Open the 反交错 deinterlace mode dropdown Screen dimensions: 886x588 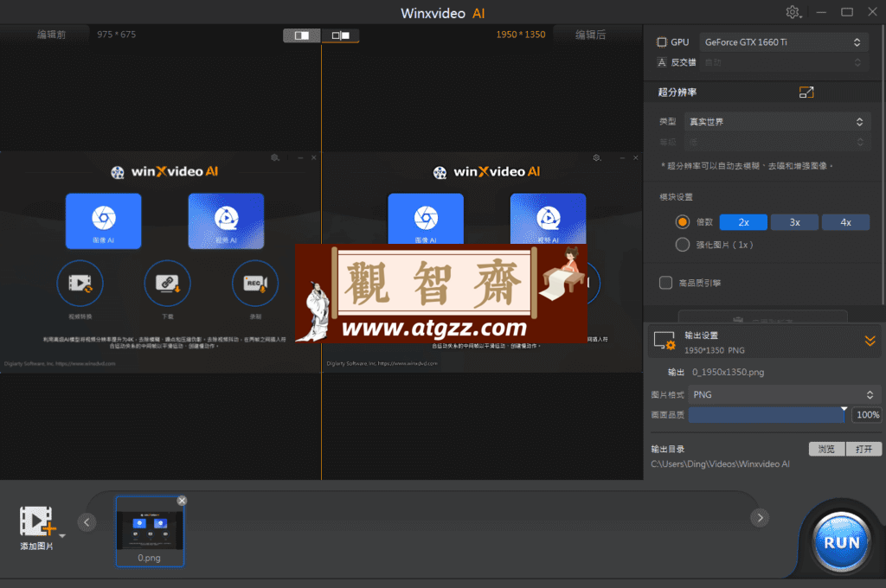[x=783, y=62]
